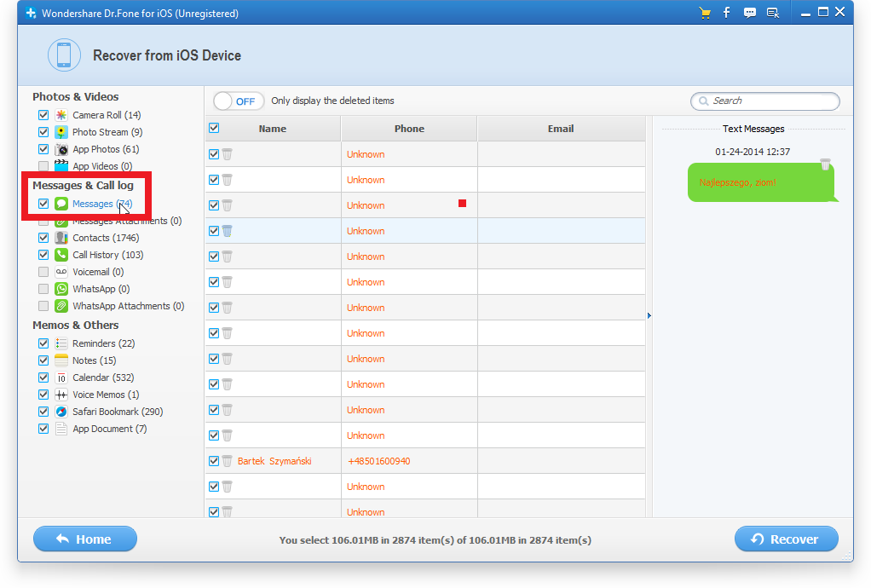Click the iOS device phone icon in header
This screenshot has height=588, width=871.
tap(64, 55)
